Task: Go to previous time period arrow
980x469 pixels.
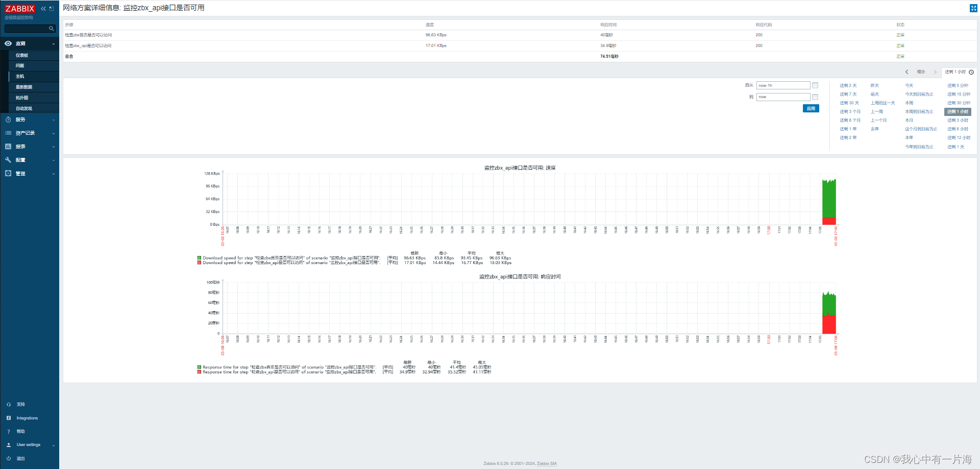Action: pyautogui.click(x=906, y=72)
